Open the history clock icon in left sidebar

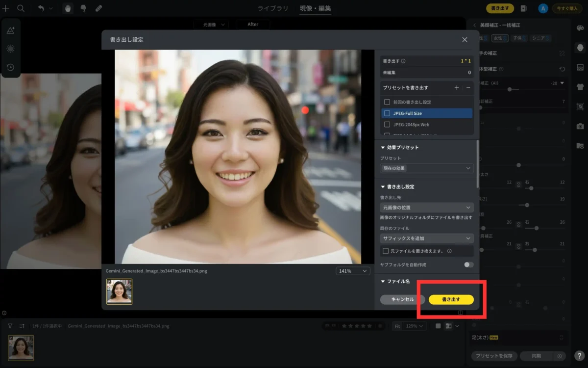pos(10,67)
